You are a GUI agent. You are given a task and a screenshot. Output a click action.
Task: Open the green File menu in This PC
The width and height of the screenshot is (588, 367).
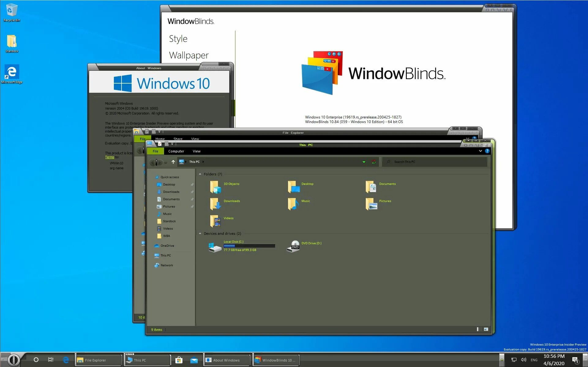tap(155, 151)
